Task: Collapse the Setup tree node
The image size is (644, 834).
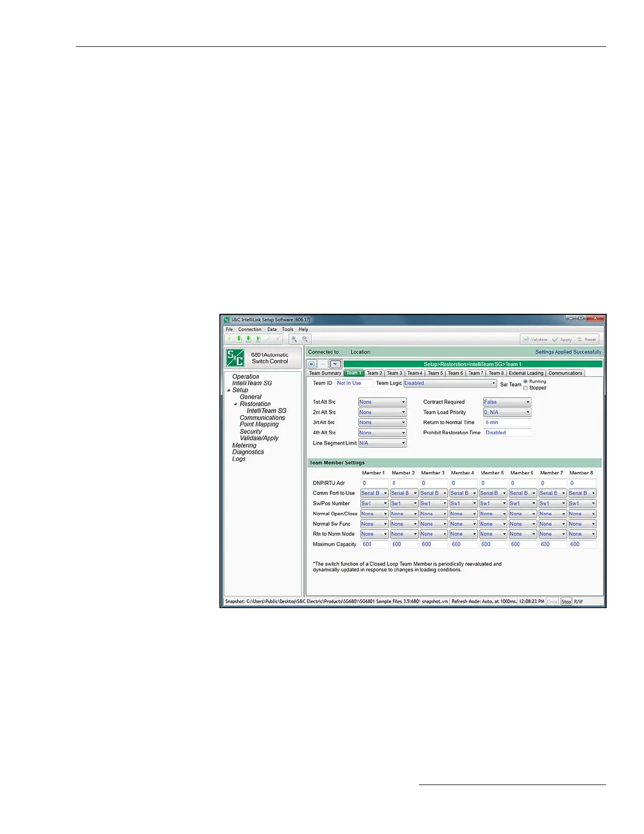Action: (x=229, y=390)
